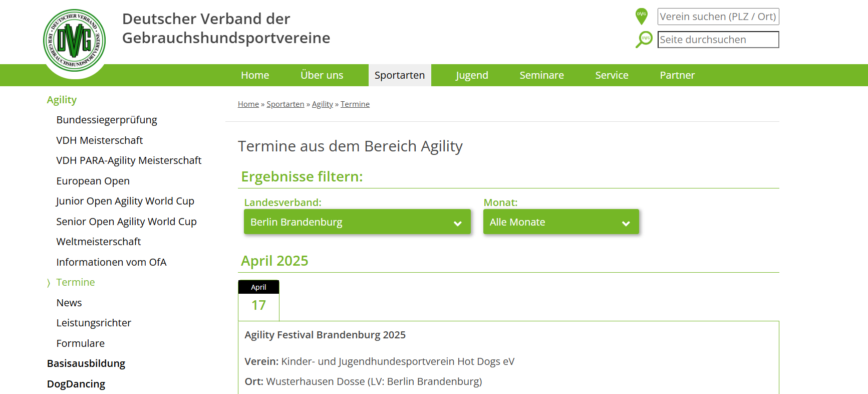The image size is (868, 394).
Task: Focus the Verein suchen PLZ/Ort field
Action: pos(718,17)
